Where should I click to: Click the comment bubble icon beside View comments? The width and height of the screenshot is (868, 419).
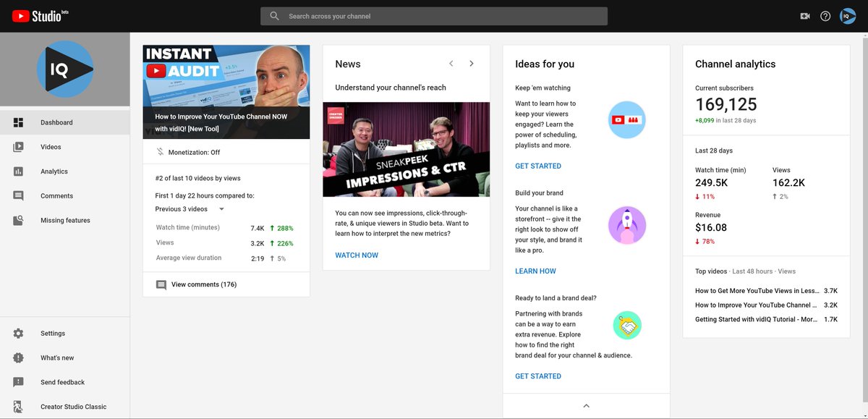click(161, 285)
